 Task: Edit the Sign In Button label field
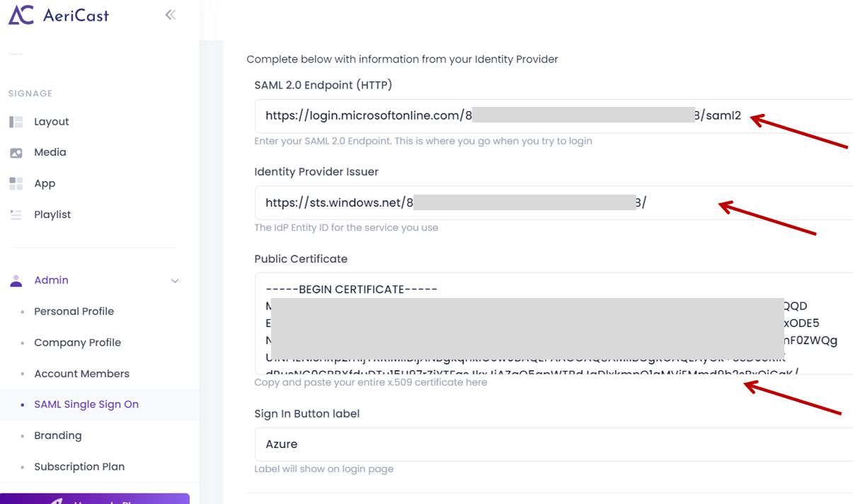(x=554, y=445)
